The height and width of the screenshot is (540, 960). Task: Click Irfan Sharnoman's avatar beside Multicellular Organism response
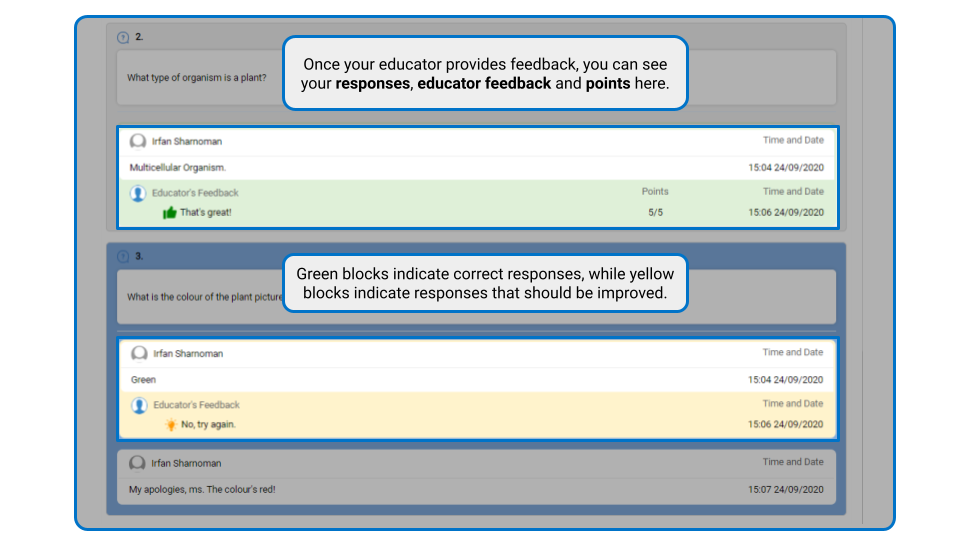click(x=138, y=141)
